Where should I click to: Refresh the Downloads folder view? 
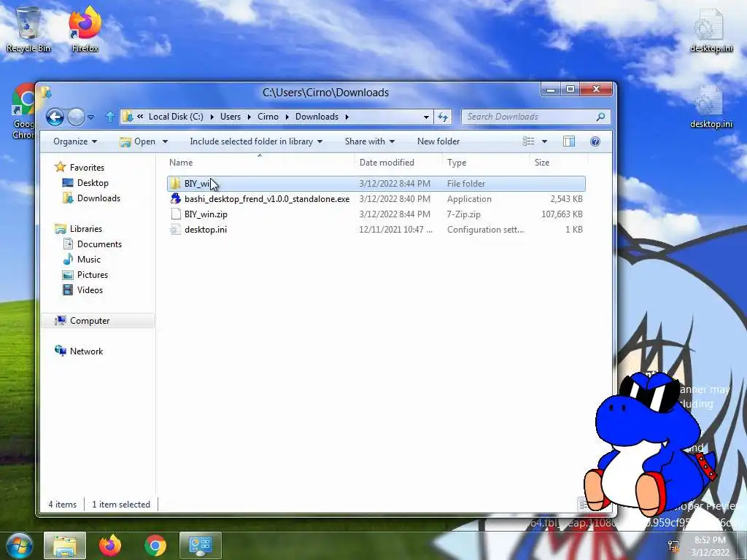pos(443,117)
